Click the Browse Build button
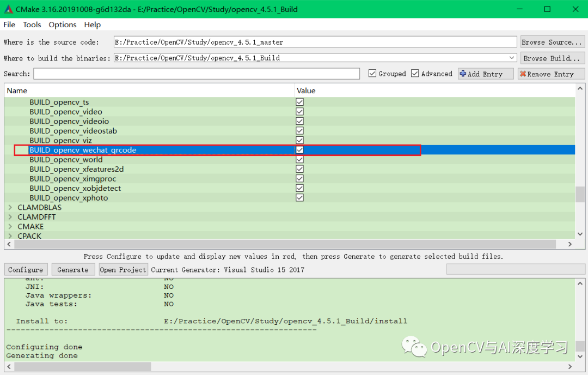Screen dimensions: 588x375 553,58
